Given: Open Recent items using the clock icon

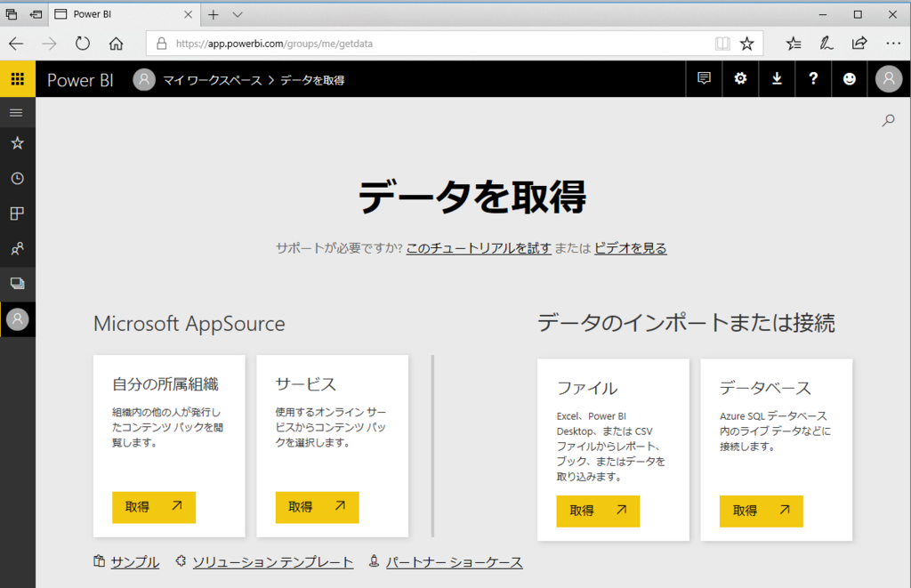Looking at the screenshot, I should pyautogui.click(x=17, y=178).
